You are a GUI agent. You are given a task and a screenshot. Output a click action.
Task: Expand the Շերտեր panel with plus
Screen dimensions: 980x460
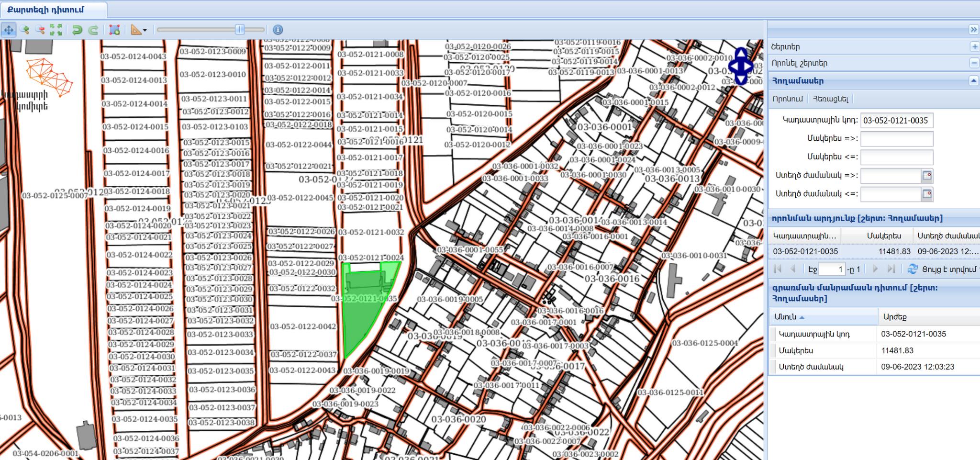pyautogui.click(x=974, y=47)
